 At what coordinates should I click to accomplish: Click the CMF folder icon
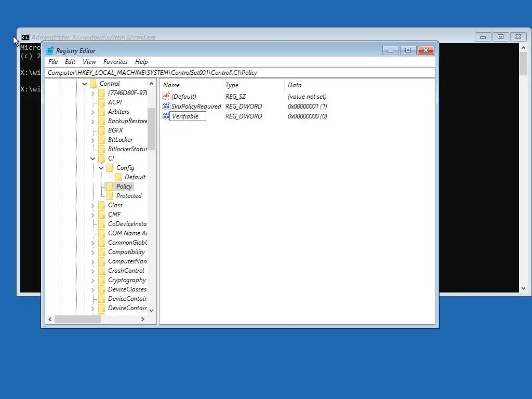pyautogui.click(x=101, y=215)
